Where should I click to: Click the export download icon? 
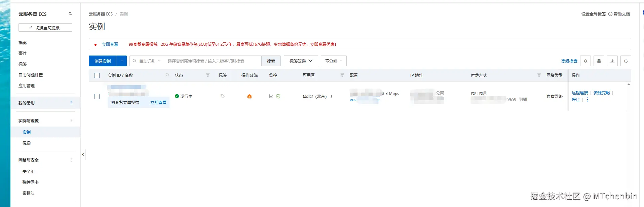(612, 61)
